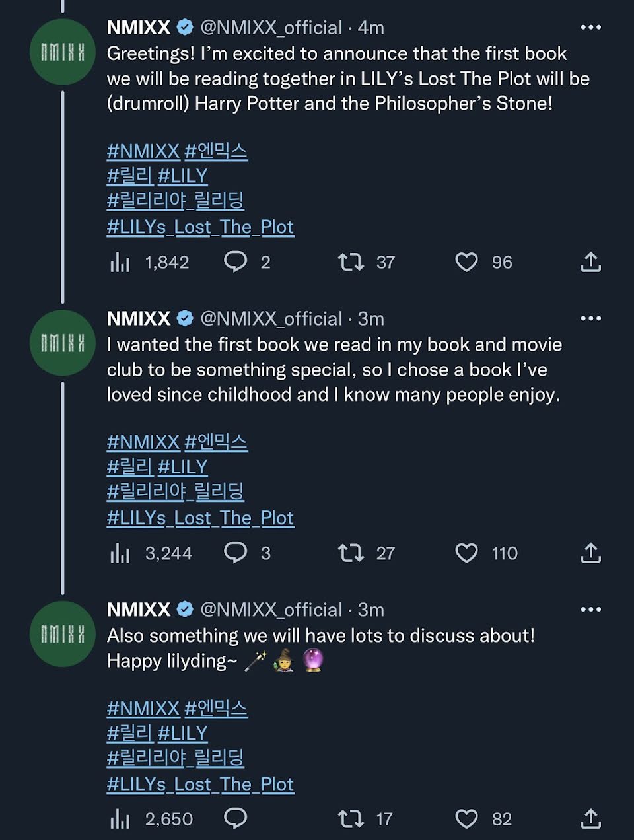Screen dimensions: 634x840
Task: Like the Harry Potter announcement tweet
Action: [466, 262]
